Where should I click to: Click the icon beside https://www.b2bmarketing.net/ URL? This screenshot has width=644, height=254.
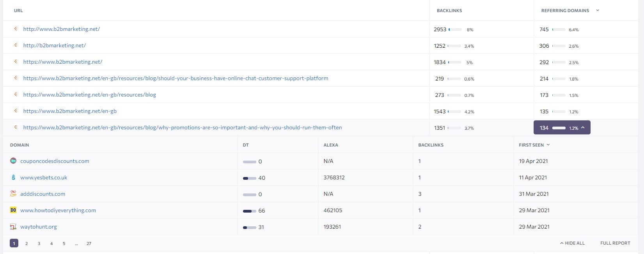16,62
